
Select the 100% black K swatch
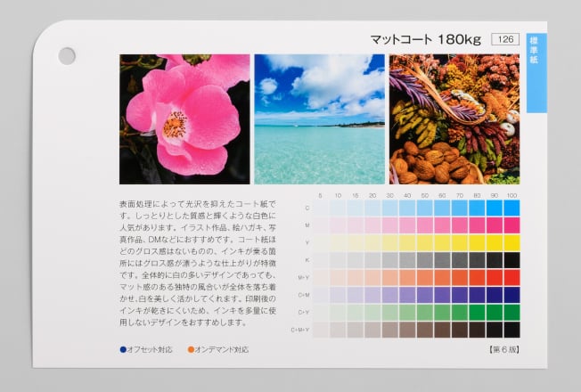click(511, 260)
